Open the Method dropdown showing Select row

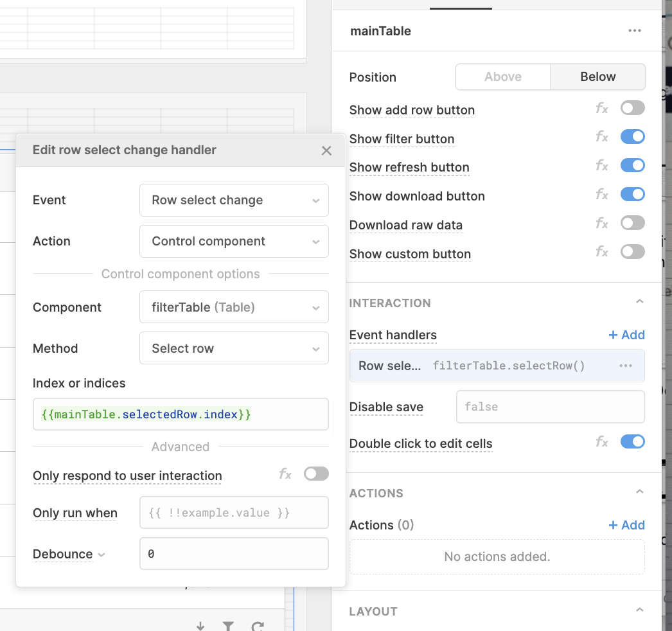click(x=234, y=348)
